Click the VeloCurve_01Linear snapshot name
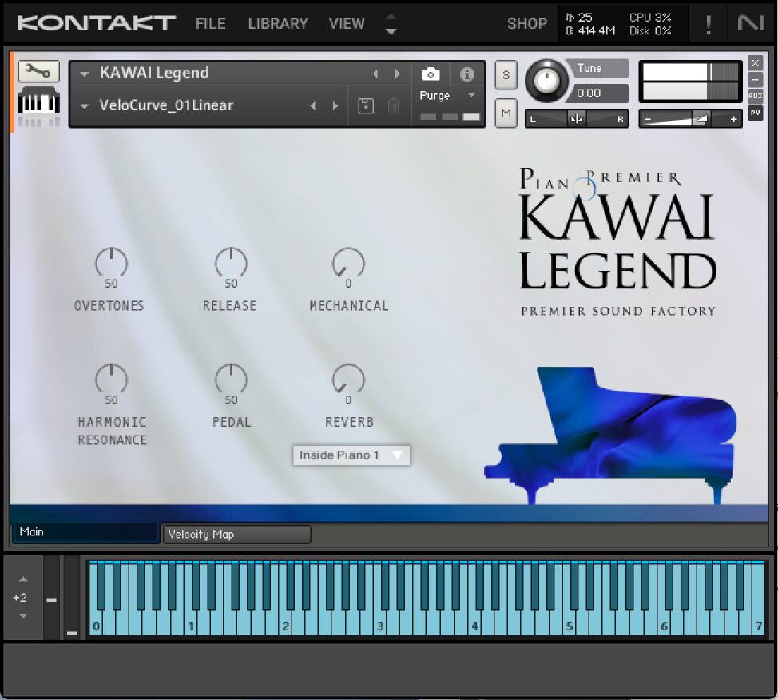Viewport: 778px width, 700px height. (166, 105)
